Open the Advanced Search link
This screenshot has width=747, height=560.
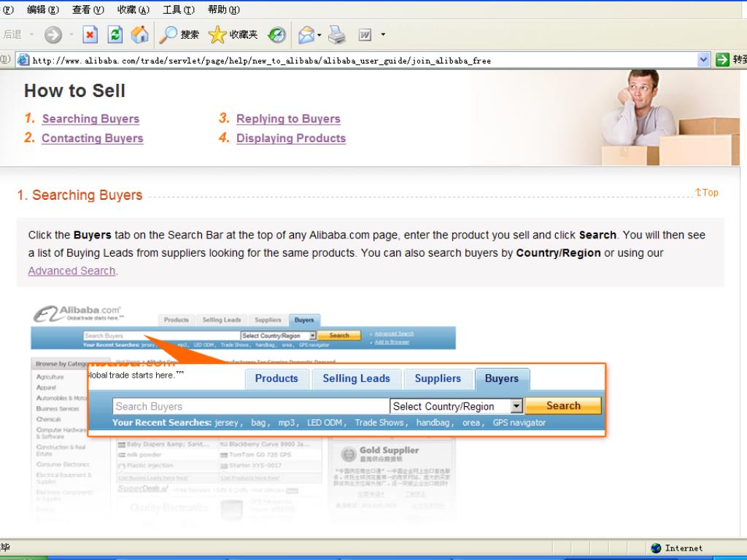(x=71, y=271)
